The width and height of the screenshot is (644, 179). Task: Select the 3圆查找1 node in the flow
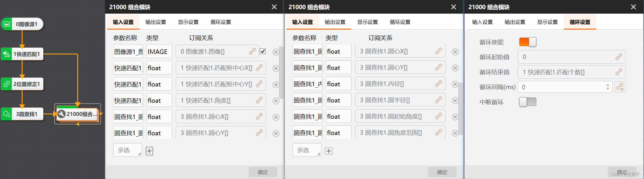coord(22,114)
